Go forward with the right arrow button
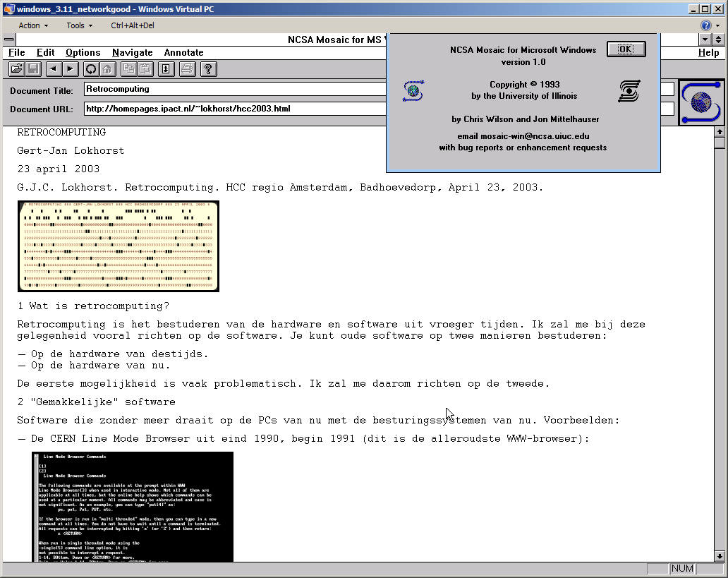 [70, 69]
